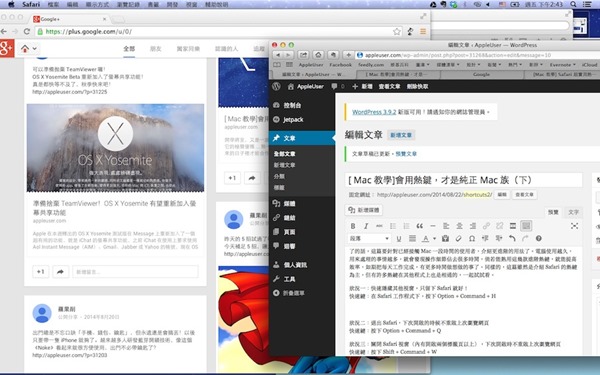Click the Safari address bar with appleuser.com
600x375 pixels.
pos(477,55)
